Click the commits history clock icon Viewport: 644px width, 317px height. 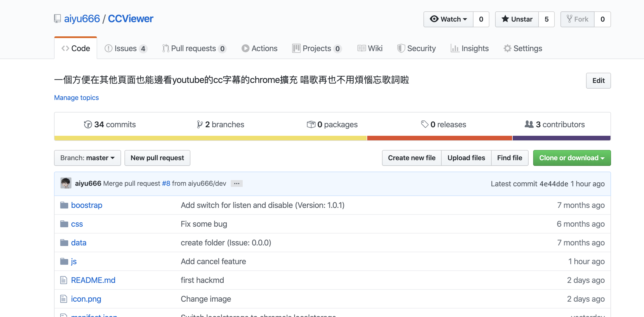click(x=88, y=124)
